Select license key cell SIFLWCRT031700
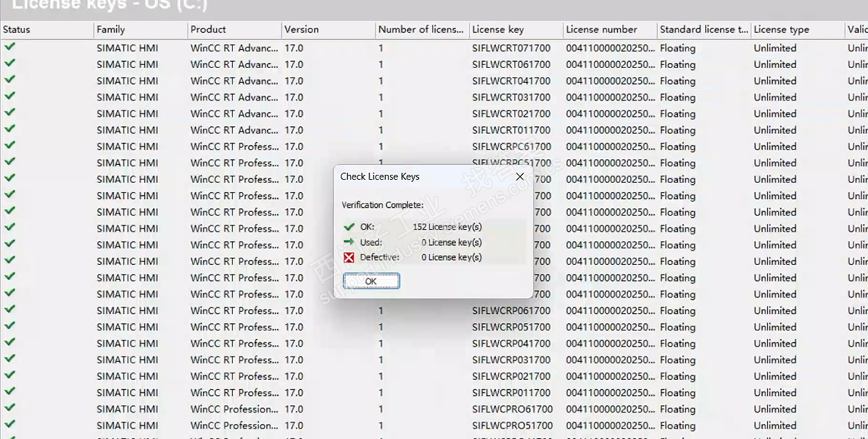The height and width of the screenshot is (439, 868). 512,98
